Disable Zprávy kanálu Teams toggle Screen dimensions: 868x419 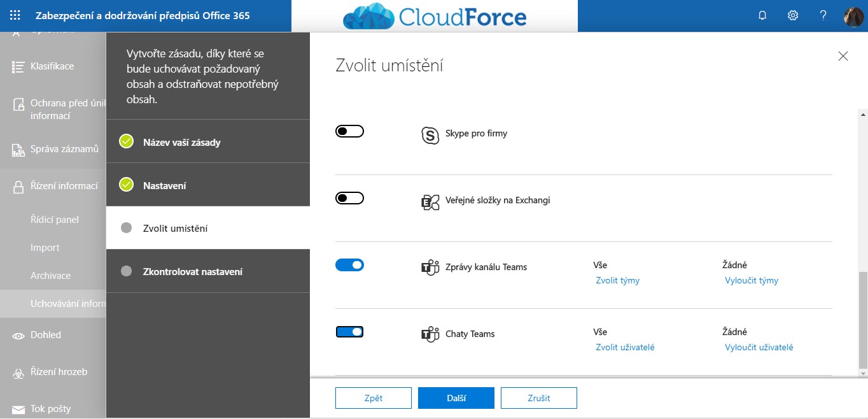pos(349,264)
